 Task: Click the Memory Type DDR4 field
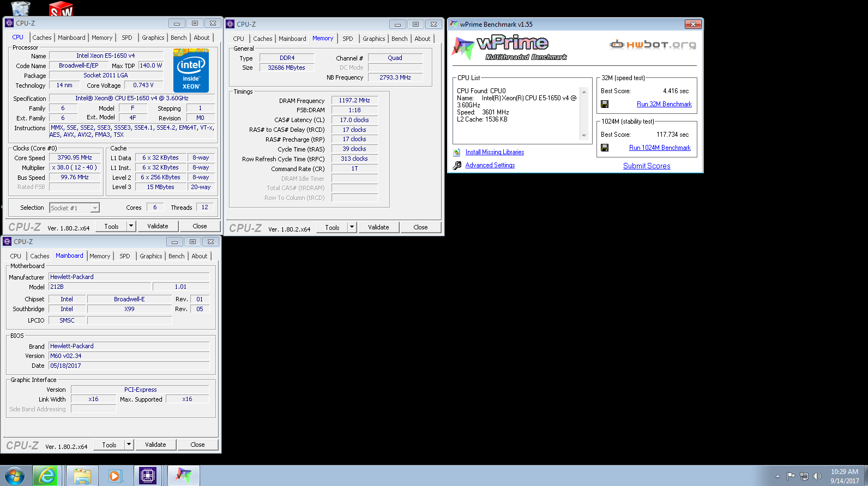click(x=287, y=58)
